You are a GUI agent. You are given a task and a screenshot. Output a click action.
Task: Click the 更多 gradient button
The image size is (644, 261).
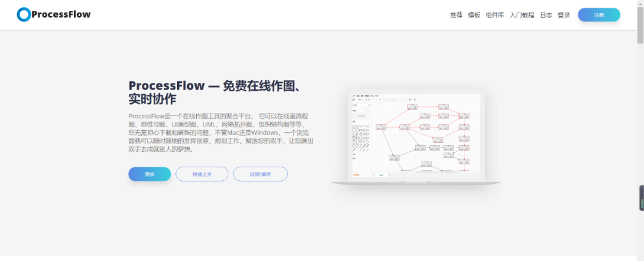click(x=150, y=174)
